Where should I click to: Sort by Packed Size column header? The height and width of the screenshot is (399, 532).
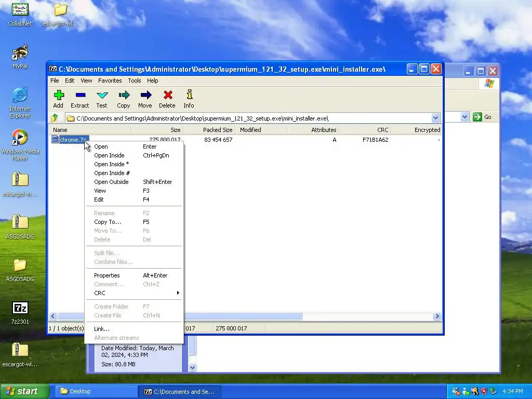point(209,130)
